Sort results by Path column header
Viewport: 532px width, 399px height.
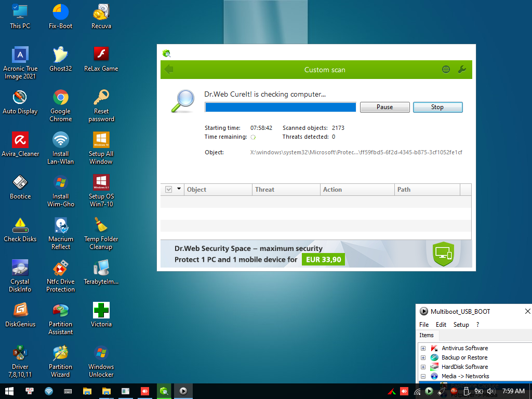click(427, 189)
